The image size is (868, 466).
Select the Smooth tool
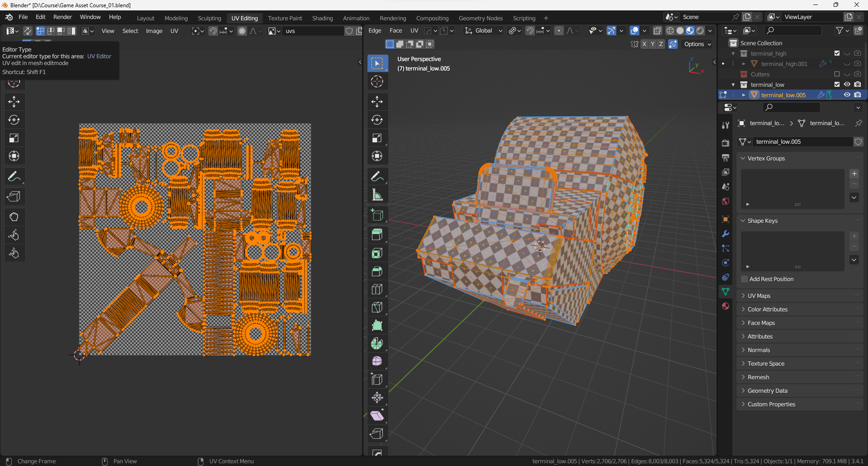[x=377, y=362]
